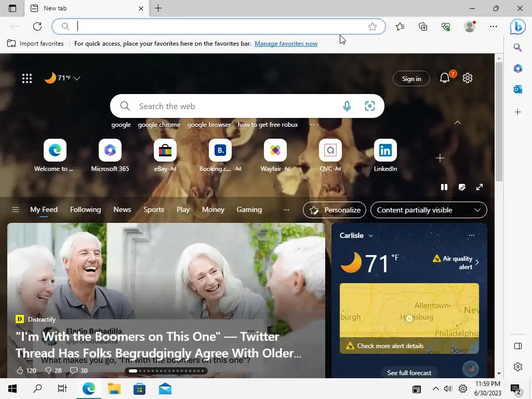Open the Favorites list icon

tap(400, 26)
